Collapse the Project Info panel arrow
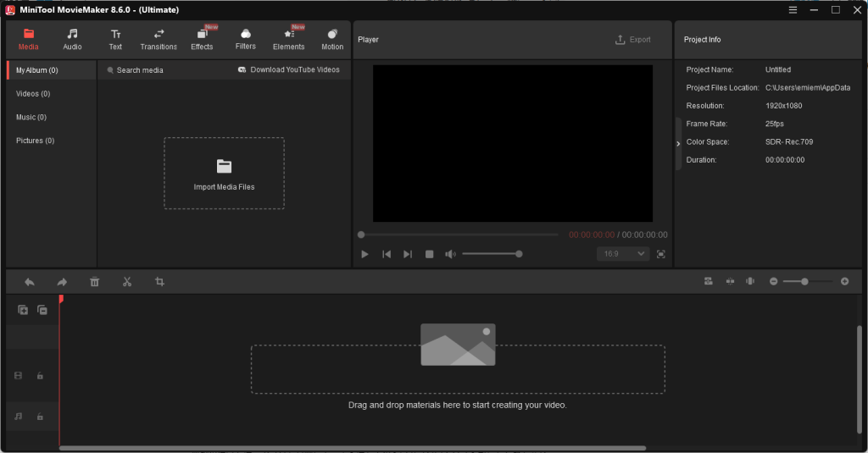 (678, 144)
